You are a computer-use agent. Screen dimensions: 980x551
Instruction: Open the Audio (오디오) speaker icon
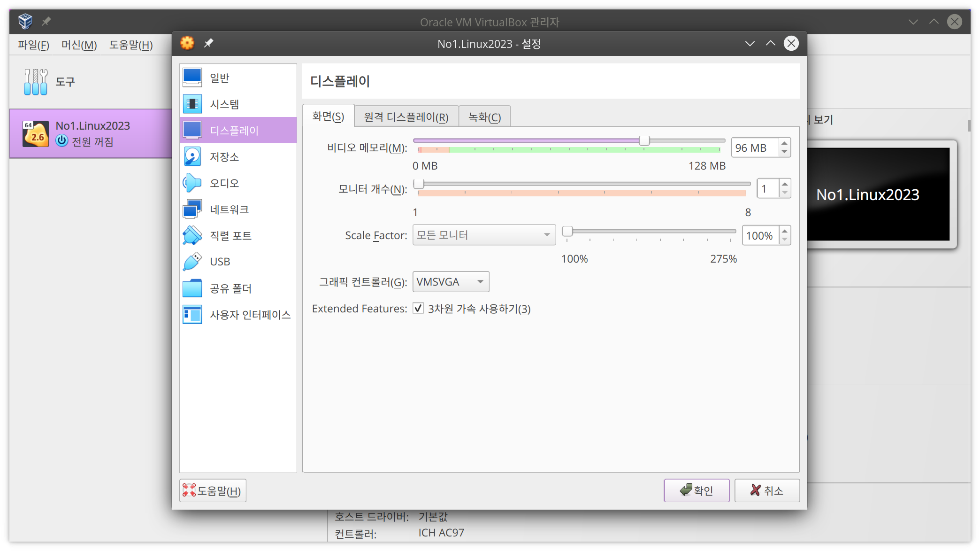[x=192, y=183]
